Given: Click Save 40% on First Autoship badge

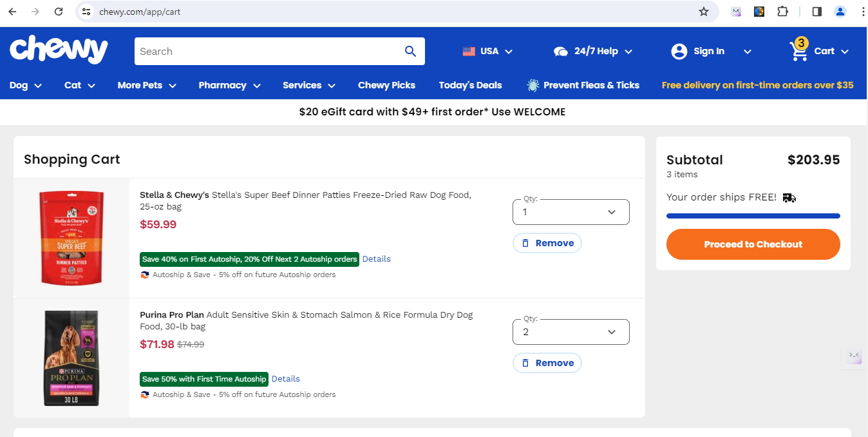Looking at the screenshot, I should [249, 259].
